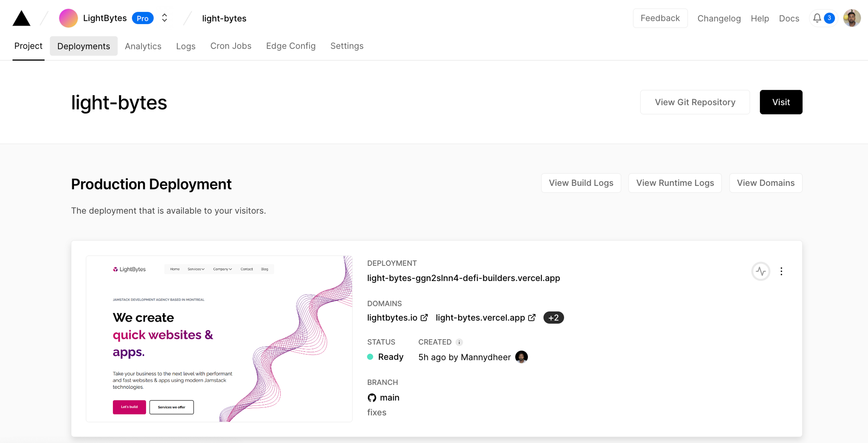Click the Visit button

pyautogui.click(x=781, y=102)
